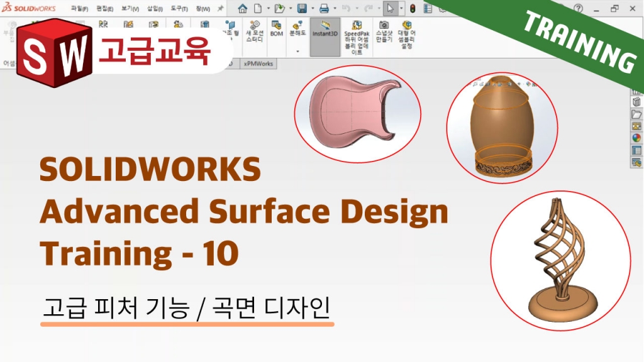Expand the Open file dropdown arrow

click(x=291, y=9)
